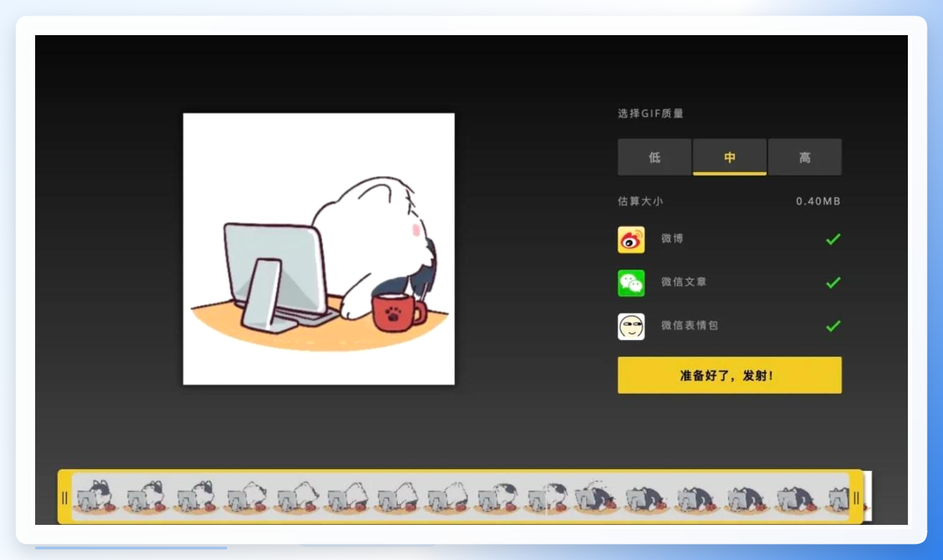Click the 微信文章 text label
The image size is (943, 560).
[x=684, y=282]
